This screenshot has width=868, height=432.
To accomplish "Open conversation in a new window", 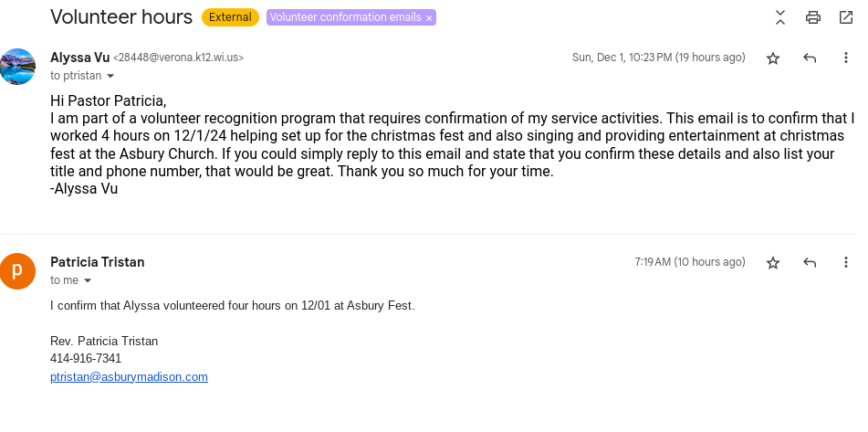I will coord(845,16).
